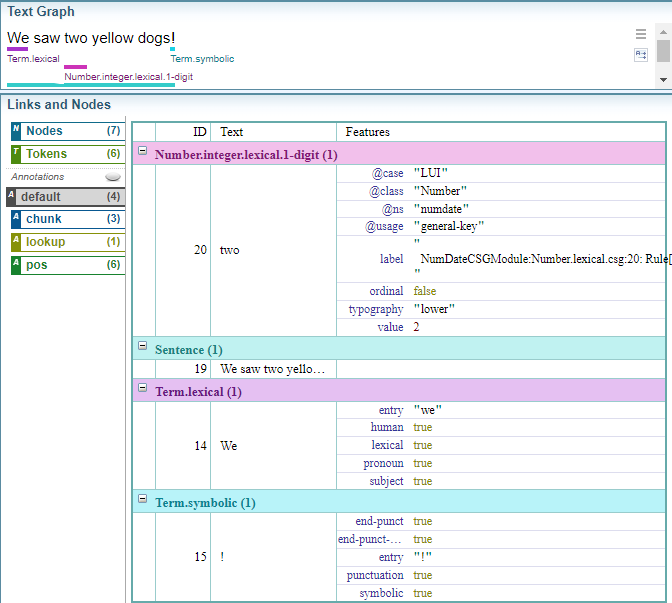Click the Features column header
The height and width of the screenshot is (603, 672).
[x=367, y=132]
